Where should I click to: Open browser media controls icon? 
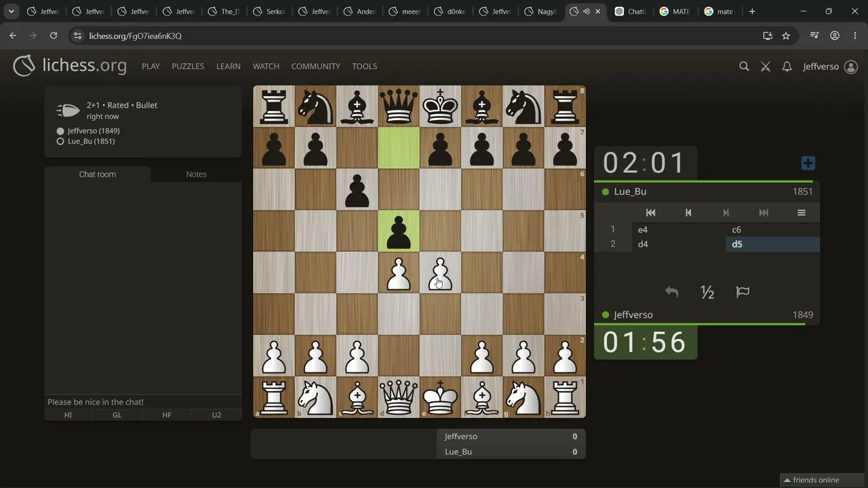[814, 36]
